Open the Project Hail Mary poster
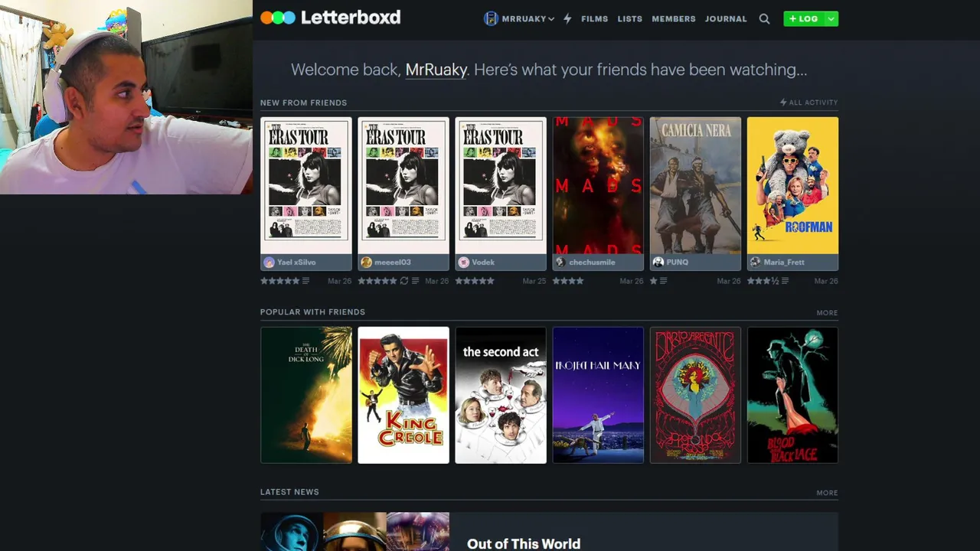 tap(598, 395)
